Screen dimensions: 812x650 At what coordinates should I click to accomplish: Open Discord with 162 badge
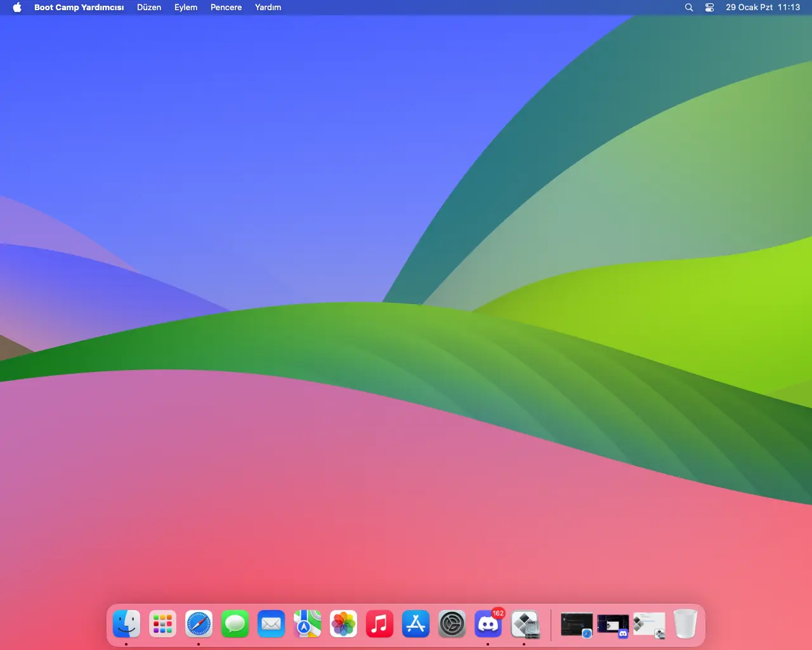(488, 624)
